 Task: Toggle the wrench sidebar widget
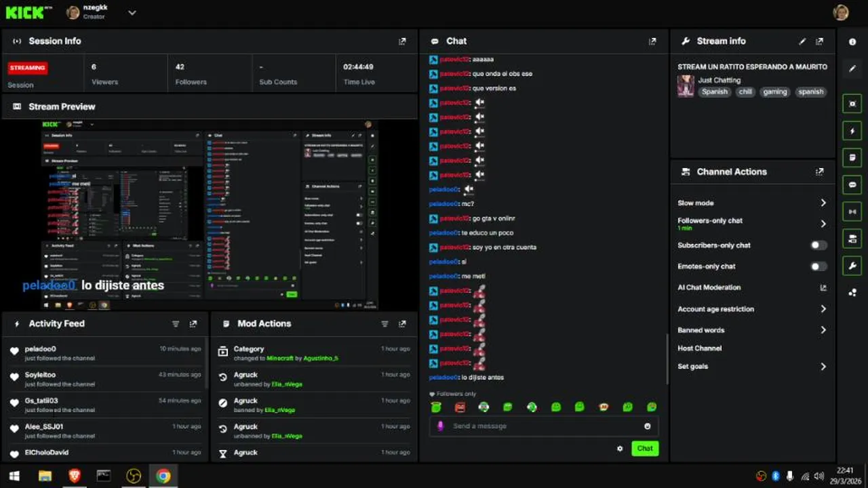852,266
